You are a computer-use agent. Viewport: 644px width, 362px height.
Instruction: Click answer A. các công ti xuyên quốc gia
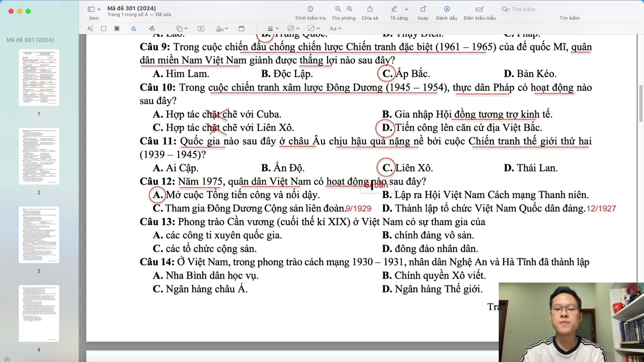217,235
